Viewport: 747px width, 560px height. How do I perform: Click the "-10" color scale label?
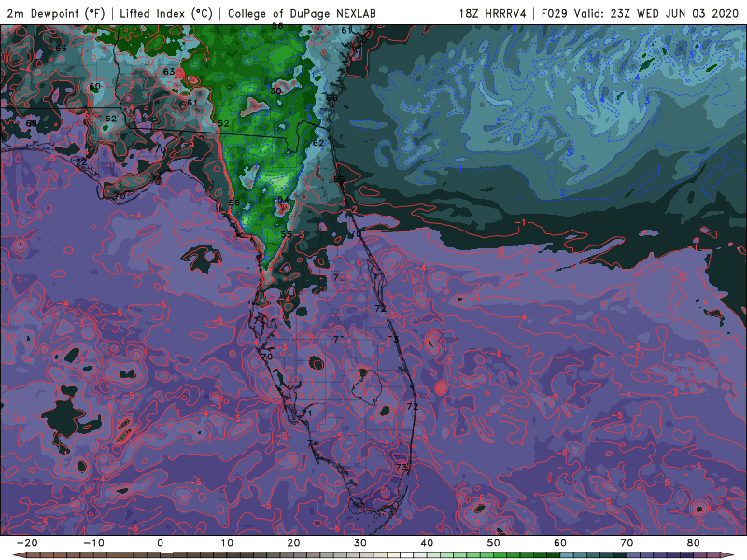(x=93, y=543)
